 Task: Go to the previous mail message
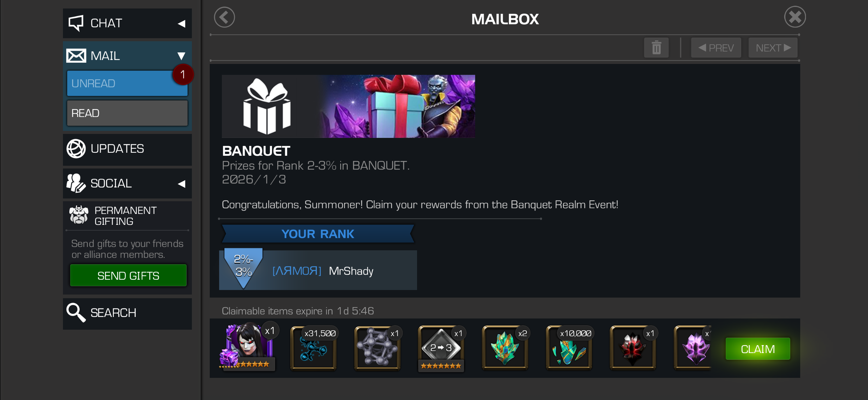(x=716, y=48)
